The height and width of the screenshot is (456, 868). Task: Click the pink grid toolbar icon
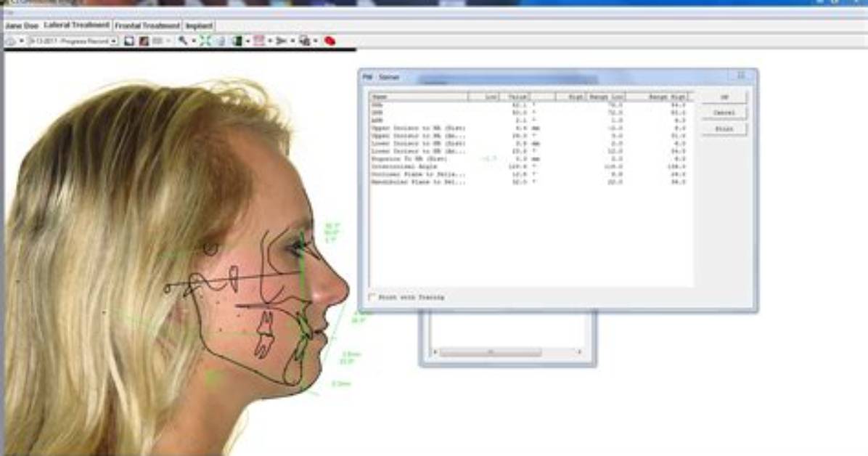tap(259, 41)
